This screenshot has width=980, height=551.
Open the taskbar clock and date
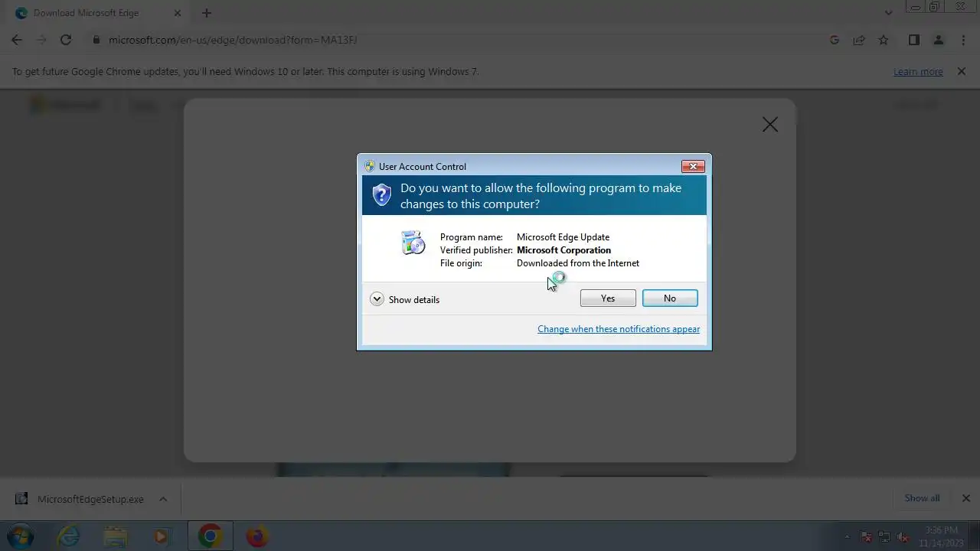point(941,536)
